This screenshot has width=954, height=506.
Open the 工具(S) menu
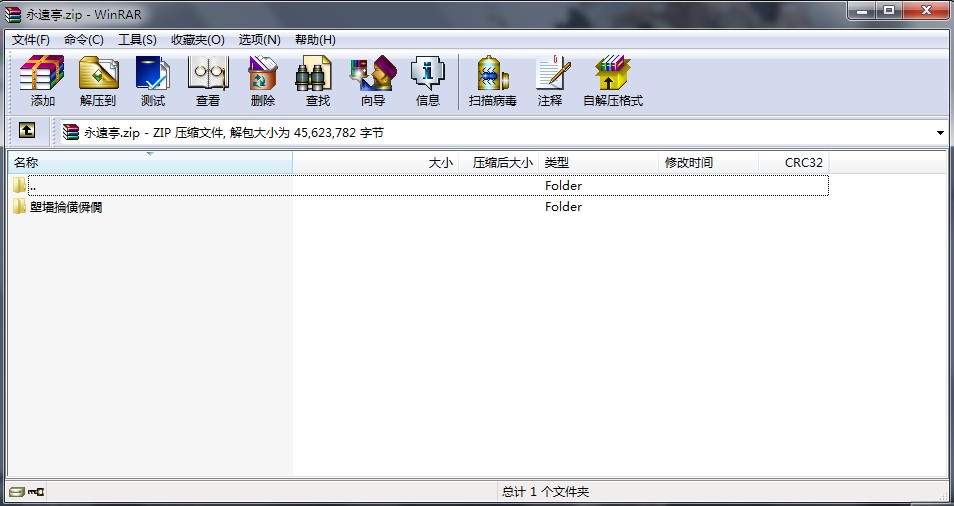(137, 40)
